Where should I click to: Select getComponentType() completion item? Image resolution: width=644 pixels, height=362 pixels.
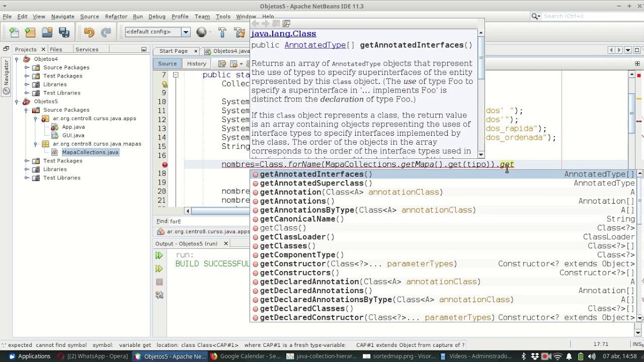302,255
